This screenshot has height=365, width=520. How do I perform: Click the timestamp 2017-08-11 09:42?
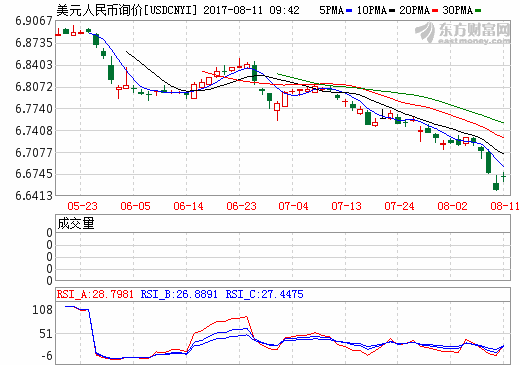[x=251, y=10]
